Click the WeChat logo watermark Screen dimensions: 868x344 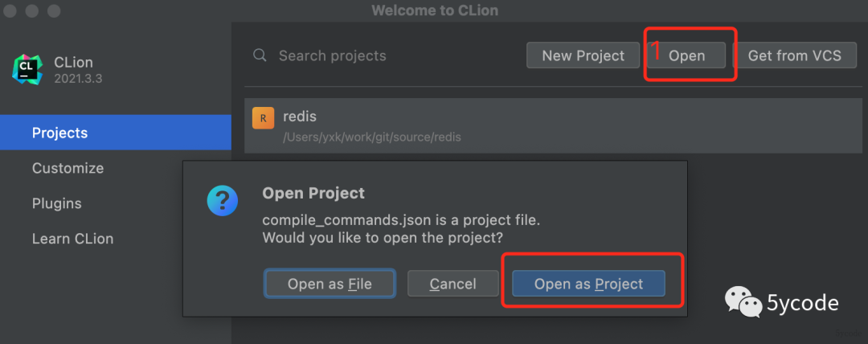[x=743, y=302]
